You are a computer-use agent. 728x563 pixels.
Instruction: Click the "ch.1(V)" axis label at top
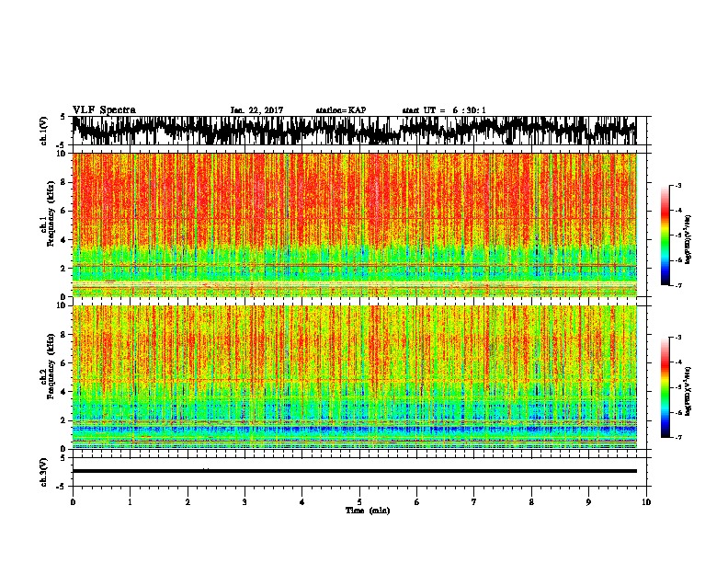click(44, 131)
